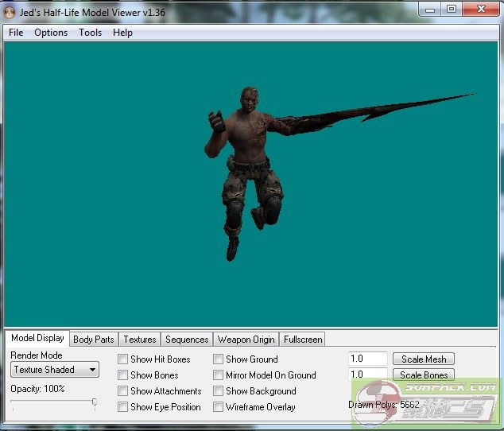
Task: Enable Show Bones checkbox
Action: point(122,375)
